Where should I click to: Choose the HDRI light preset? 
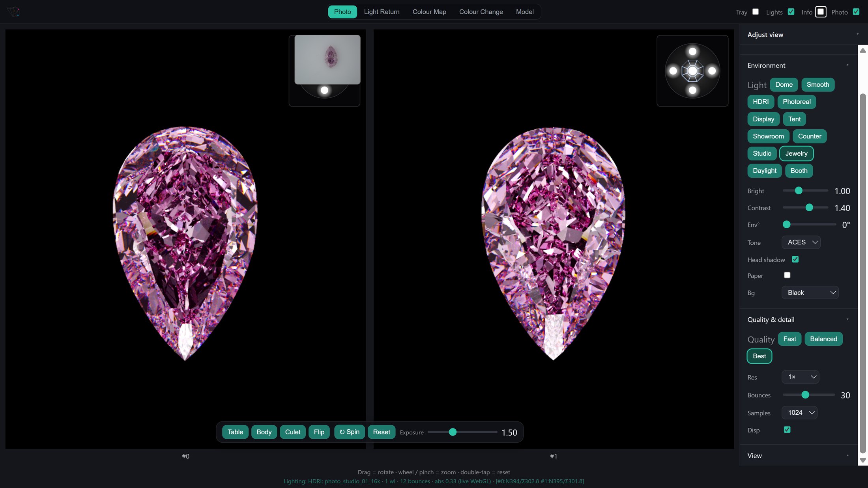761,102
